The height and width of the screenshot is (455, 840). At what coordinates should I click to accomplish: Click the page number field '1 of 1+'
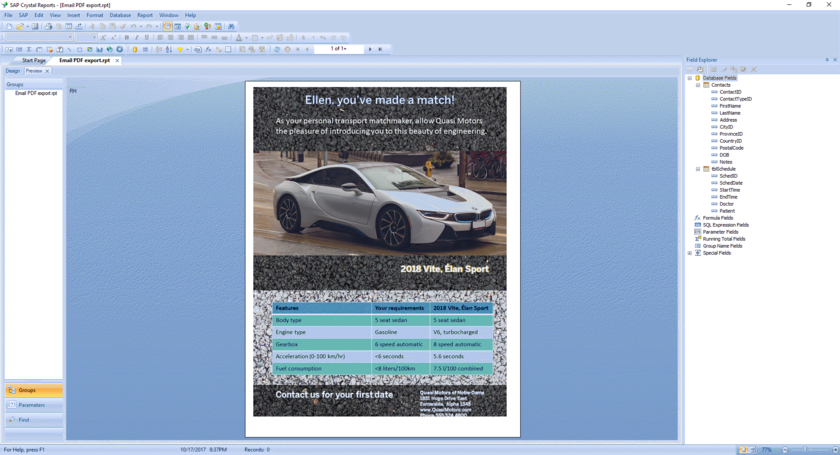coord(339,49)
